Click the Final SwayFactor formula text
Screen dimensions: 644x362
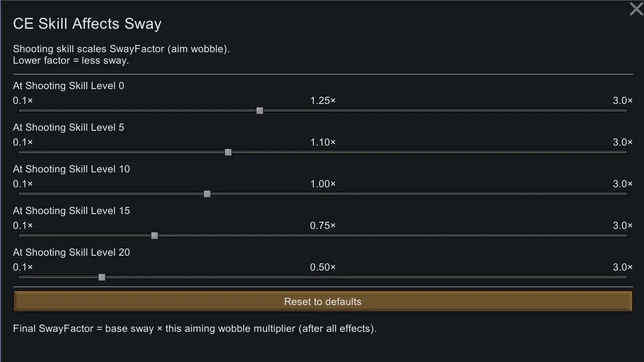click(195, 329)
